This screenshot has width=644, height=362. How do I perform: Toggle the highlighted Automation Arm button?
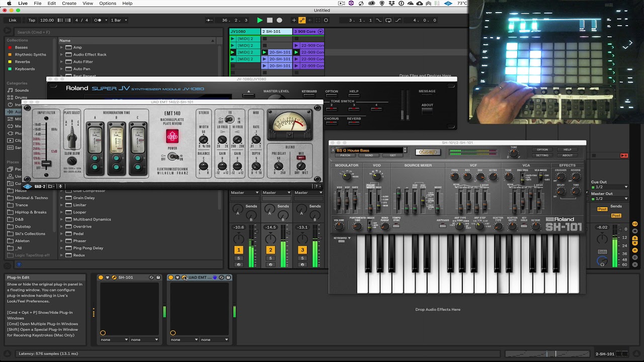pyautogui.click(x=302, y=20)
